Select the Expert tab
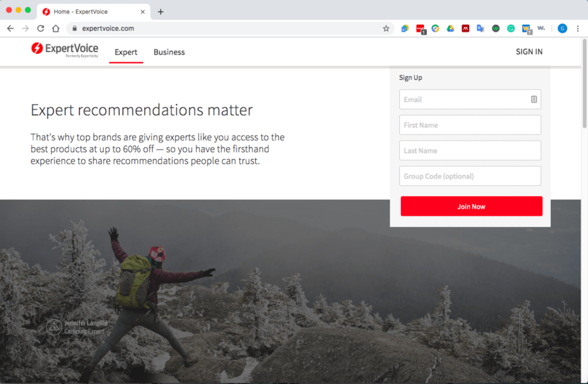This screenshot has height=384, width=588. (x=126, y=52)
